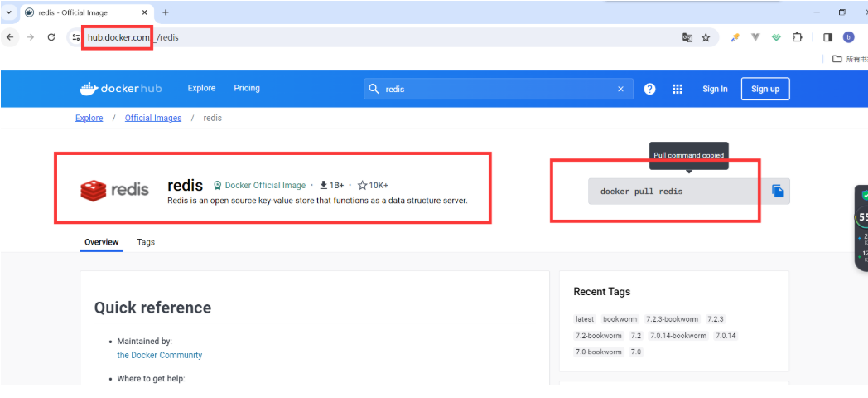
Task: Copy the docker pull redis command
Action: 778,192
